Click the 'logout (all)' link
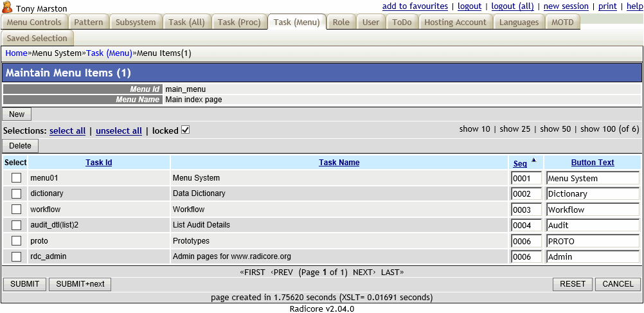This screenshot has height=313, width=644. [x=512, y=6]
